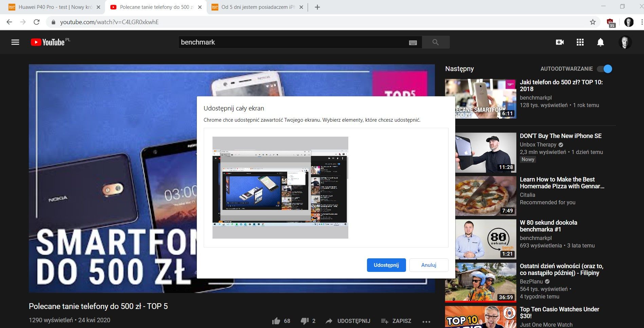Select the screen preview thumbnail in dialog
The height and width of the screenshot is (328, 644).
click(280, 188)
